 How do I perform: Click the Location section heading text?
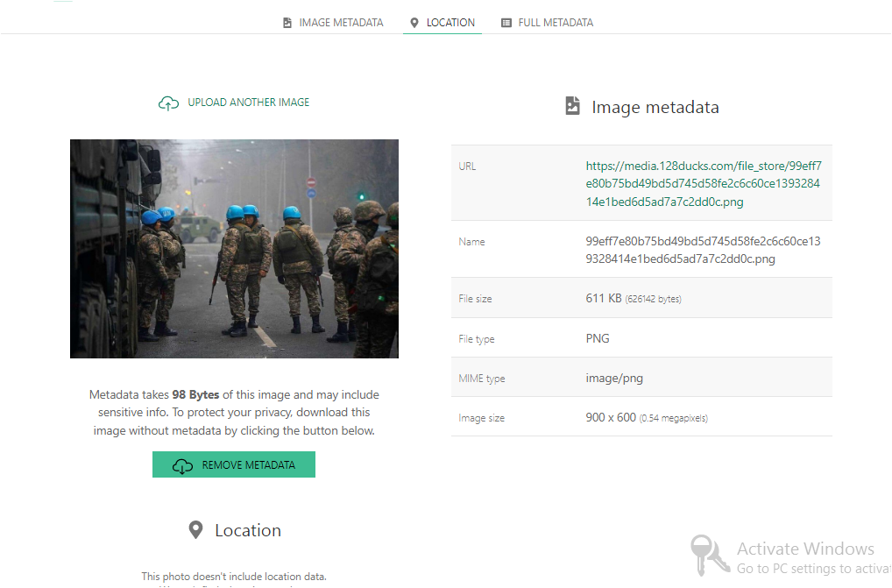248,530
